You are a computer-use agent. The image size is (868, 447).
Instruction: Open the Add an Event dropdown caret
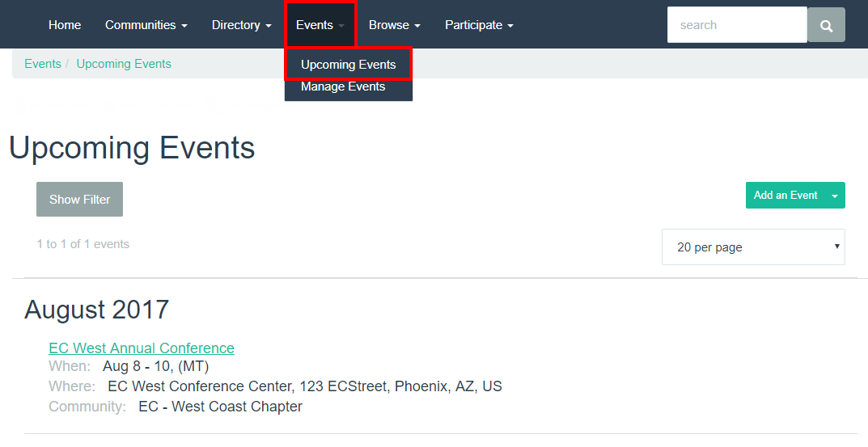coord(835,196)
